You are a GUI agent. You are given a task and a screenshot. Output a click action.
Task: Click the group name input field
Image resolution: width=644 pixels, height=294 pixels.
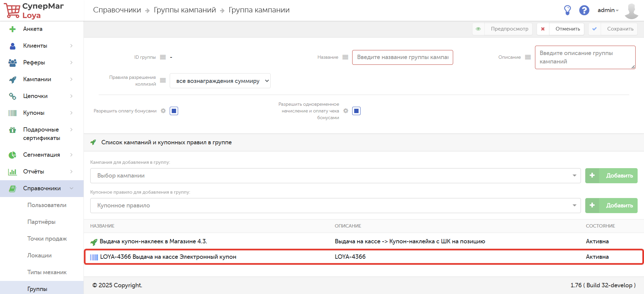[402, 57]
